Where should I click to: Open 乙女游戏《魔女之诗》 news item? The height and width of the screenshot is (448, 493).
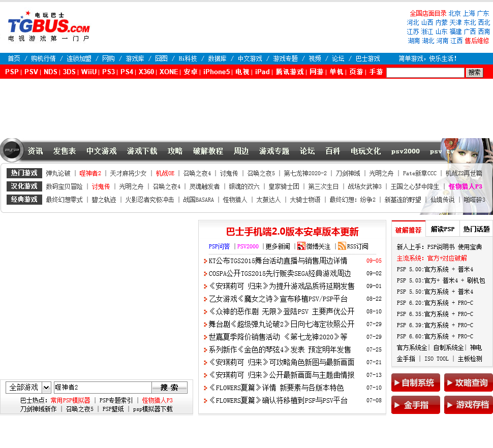[x=278, y=299]
